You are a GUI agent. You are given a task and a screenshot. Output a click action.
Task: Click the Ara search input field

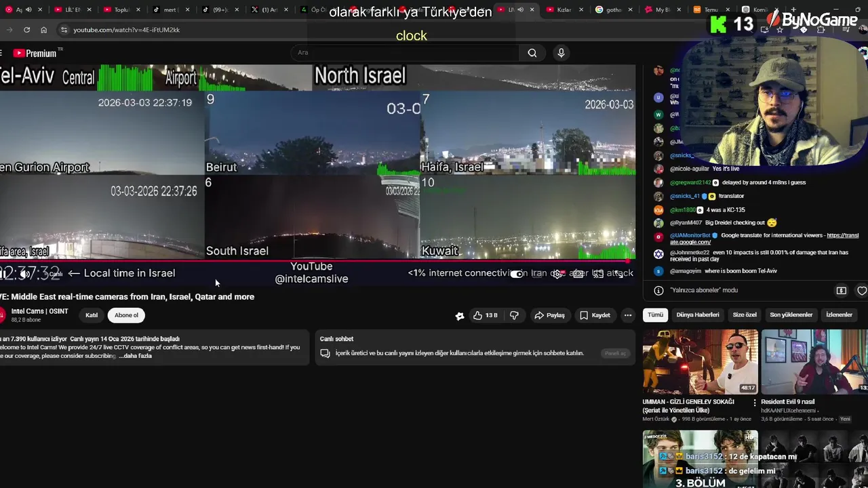tap(407, 53)
